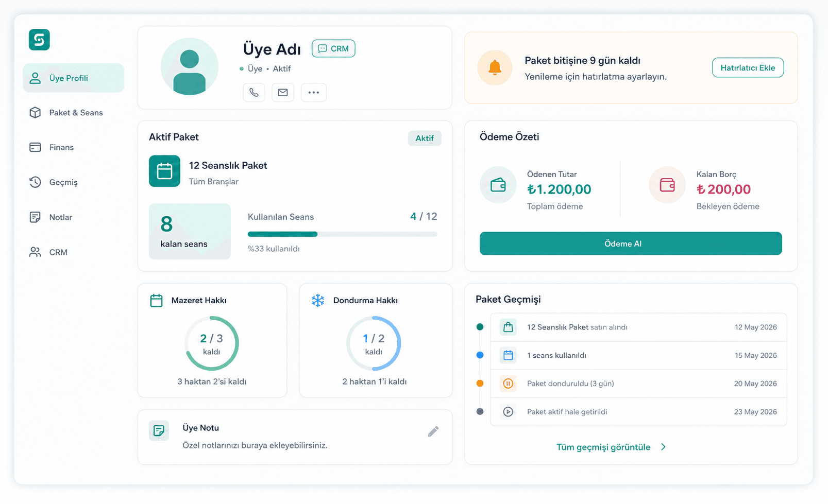Viewport: 828px width, 504px height.
Task: Click the 12 May 2026 date
Action: point(756,327)
